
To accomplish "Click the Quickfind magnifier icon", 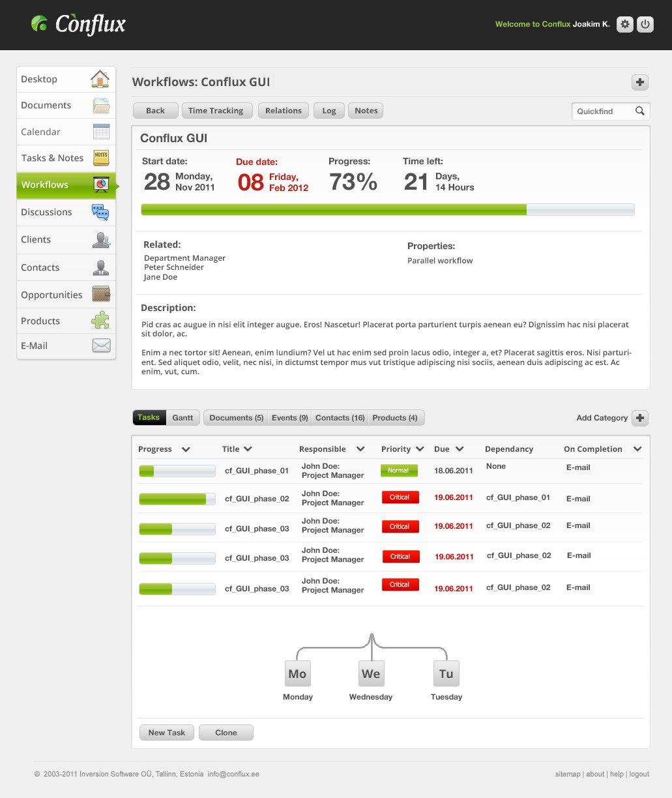I will [640, 111].
